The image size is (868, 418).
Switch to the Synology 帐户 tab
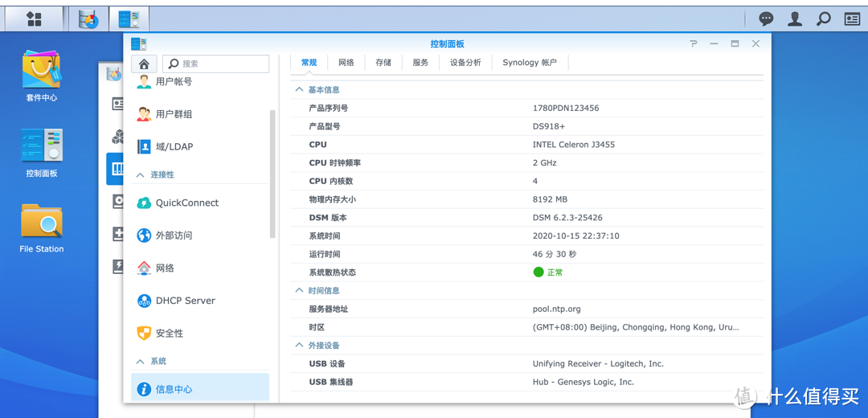(x=529, y=63)
